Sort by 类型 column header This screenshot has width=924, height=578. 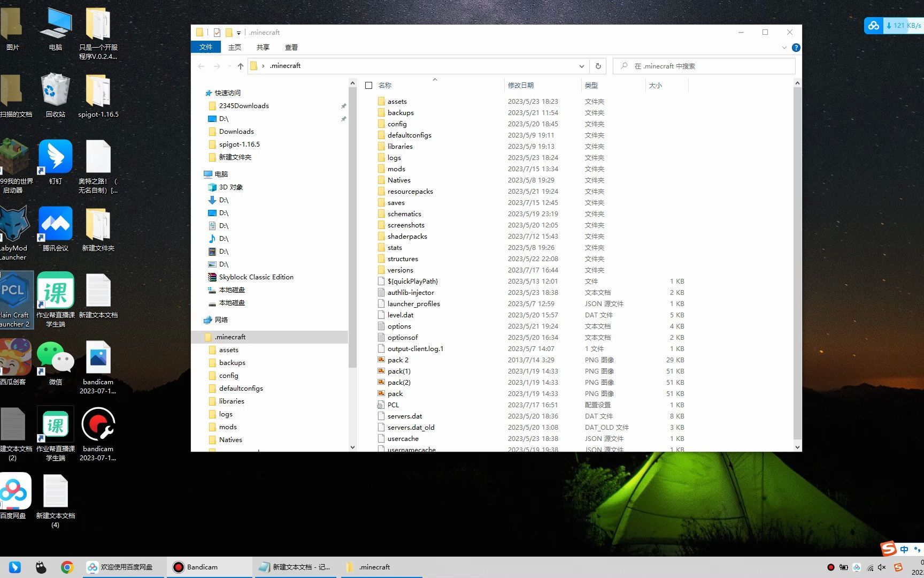tap(613, 85)
